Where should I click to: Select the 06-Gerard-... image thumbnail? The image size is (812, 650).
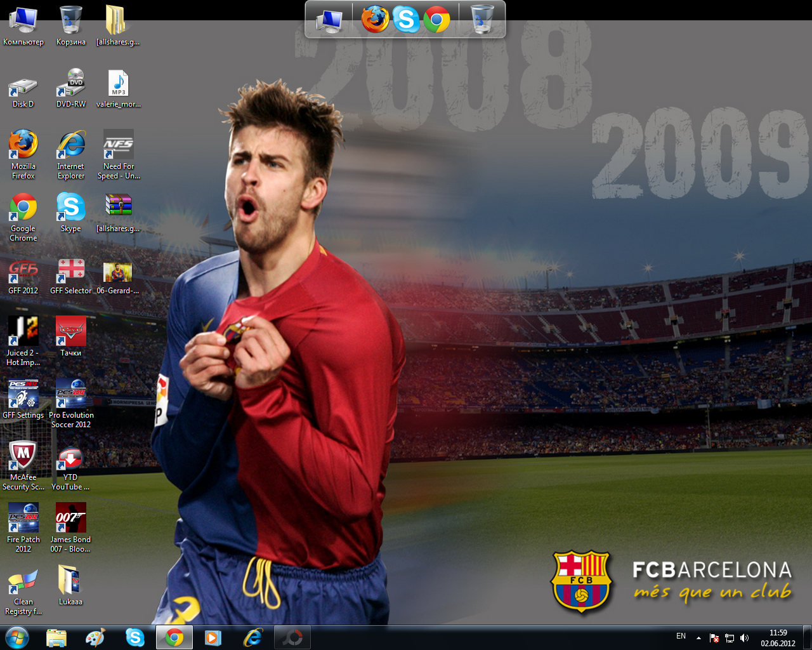tap(118, 277)
